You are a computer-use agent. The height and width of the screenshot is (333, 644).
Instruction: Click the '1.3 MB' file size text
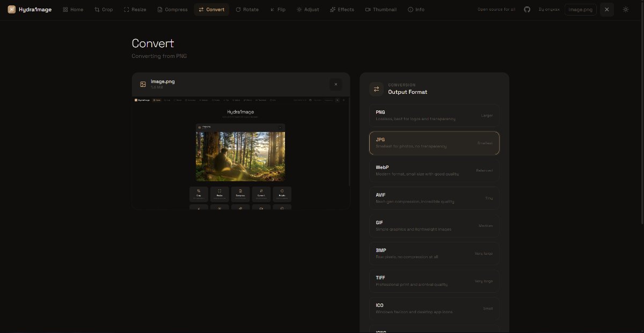pos(156,87)
